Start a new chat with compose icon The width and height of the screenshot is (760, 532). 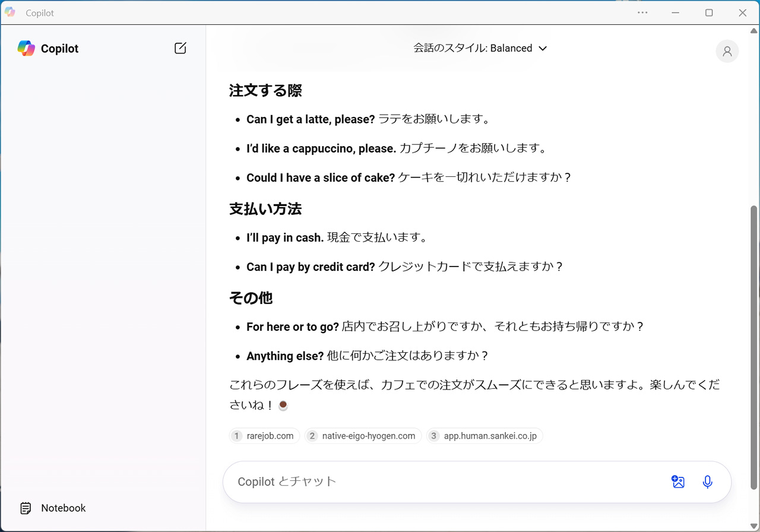[x=180, y=49]
